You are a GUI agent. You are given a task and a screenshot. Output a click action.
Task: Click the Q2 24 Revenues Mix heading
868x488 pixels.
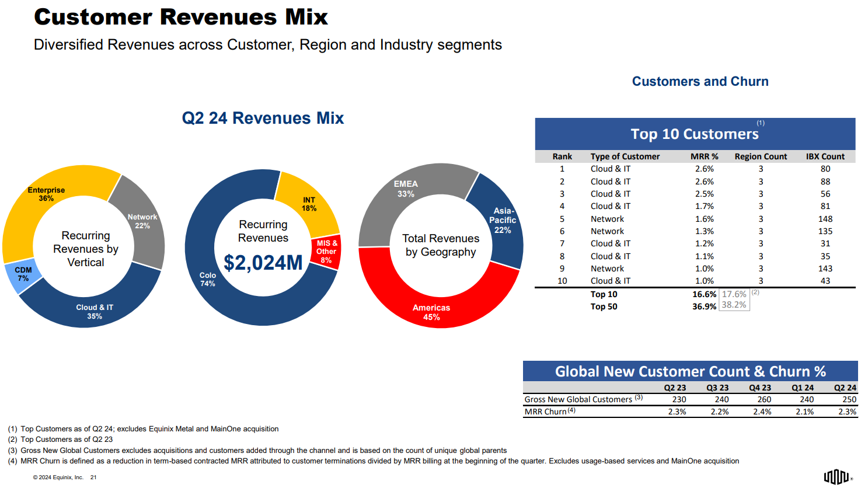263,118
